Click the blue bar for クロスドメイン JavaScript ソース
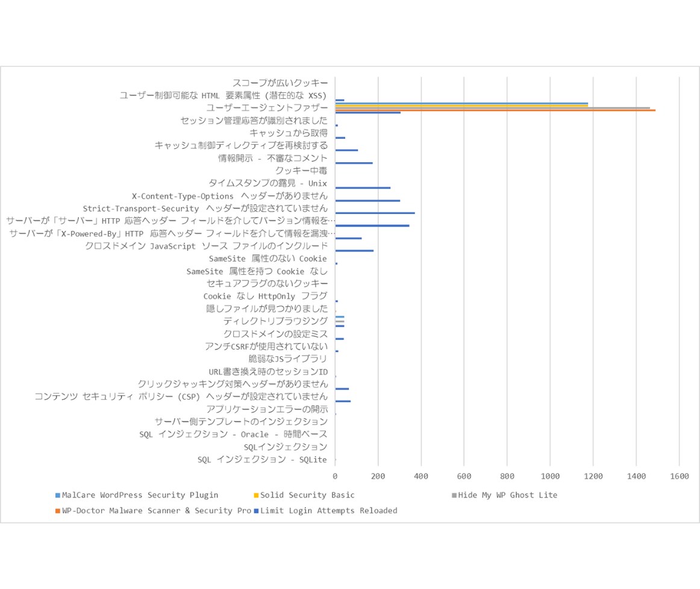The width and height of the screenshot is (700, 589). pyautogui.click(x=354, y=251)
